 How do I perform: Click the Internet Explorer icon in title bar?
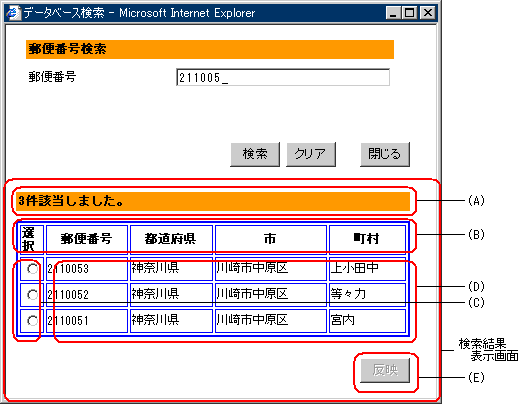tap(14, 13)
